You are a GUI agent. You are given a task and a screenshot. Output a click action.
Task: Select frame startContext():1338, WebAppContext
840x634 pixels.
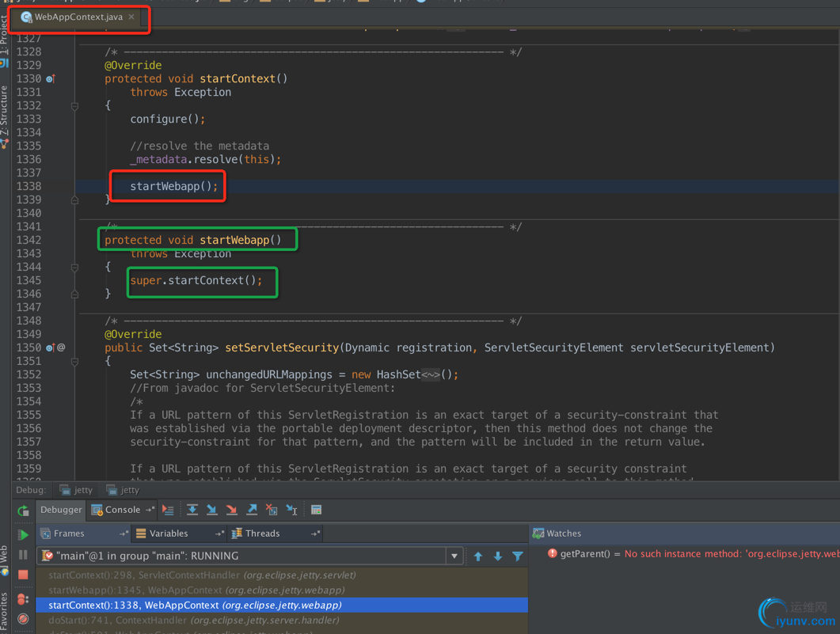pos(282,605)
